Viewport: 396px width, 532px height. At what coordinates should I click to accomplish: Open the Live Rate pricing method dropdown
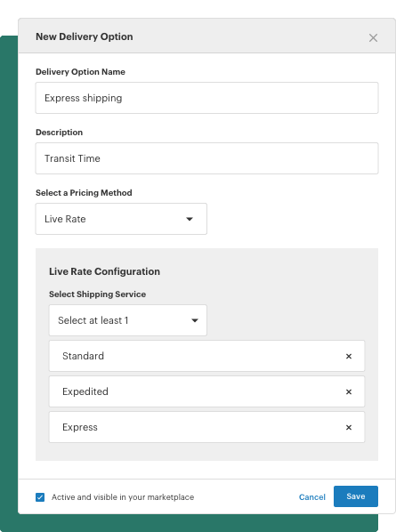(121, 219)
